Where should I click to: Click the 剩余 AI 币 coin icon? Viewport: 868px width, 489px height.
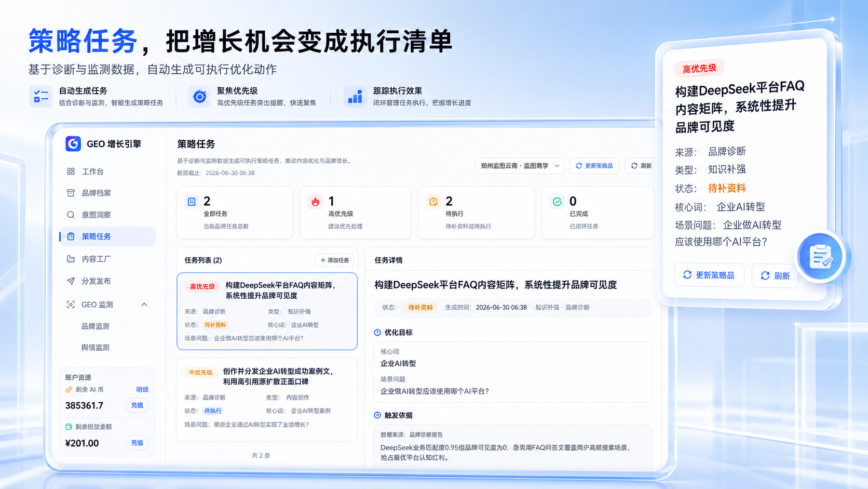69,389
